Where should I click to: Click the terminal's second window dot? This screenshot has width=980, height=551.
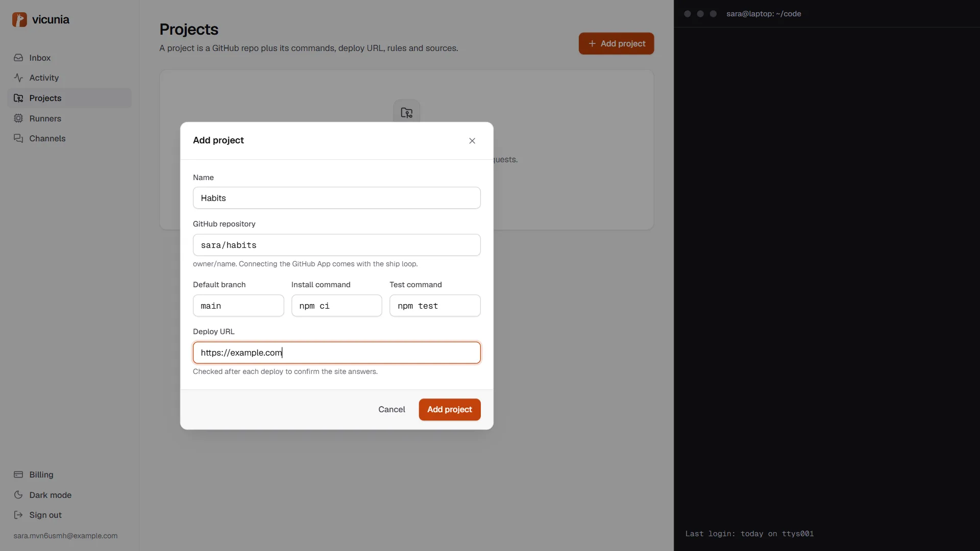pos(700,14)
